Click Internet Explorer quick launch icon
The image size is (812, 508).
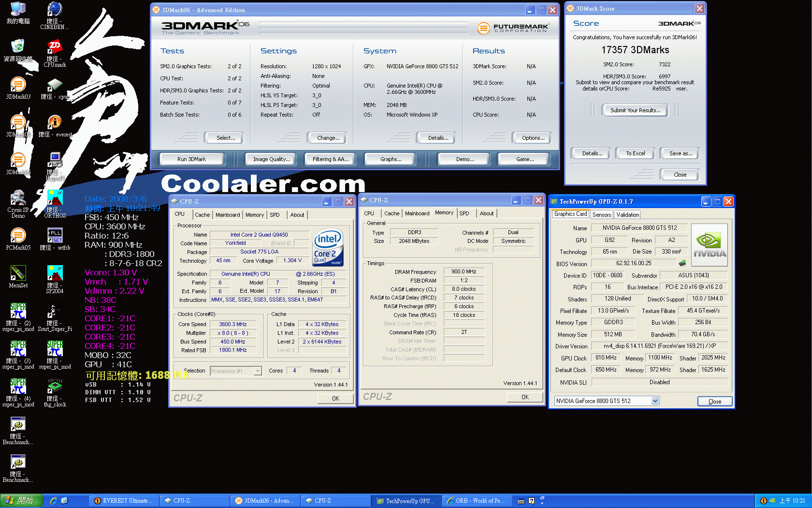tap(54, 501)
